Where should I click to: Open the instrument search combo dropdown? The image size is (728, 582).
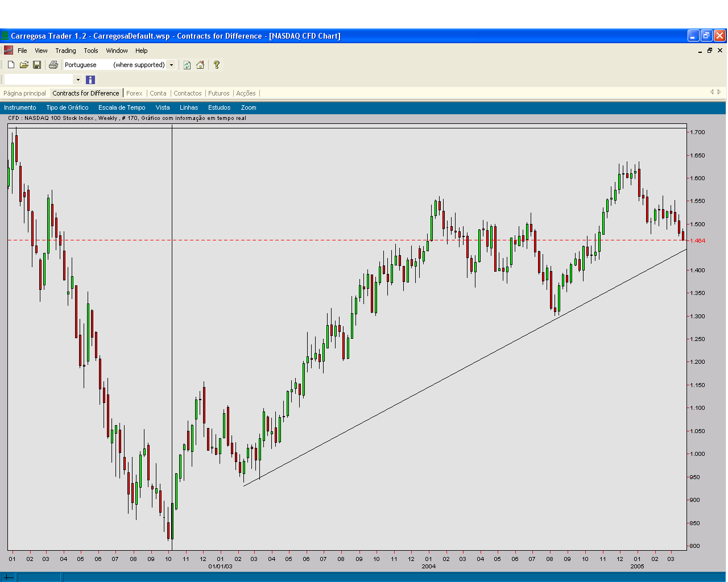[78, 80]
